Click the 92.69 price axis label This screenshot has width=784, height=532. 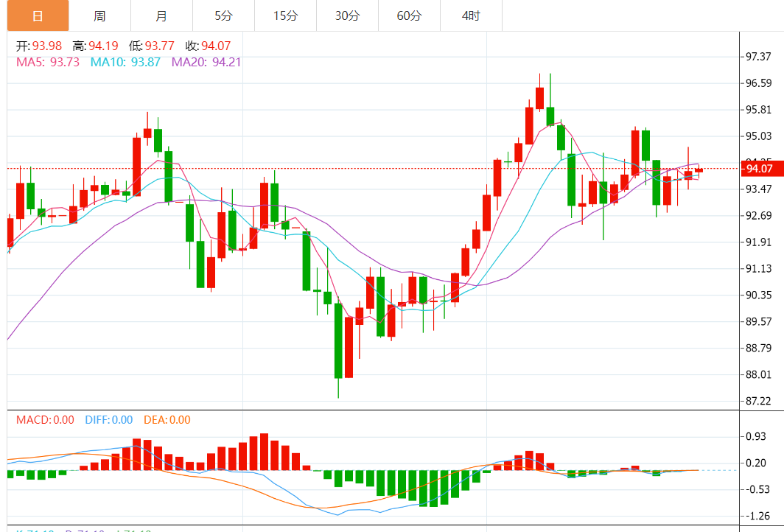[758, 215]
